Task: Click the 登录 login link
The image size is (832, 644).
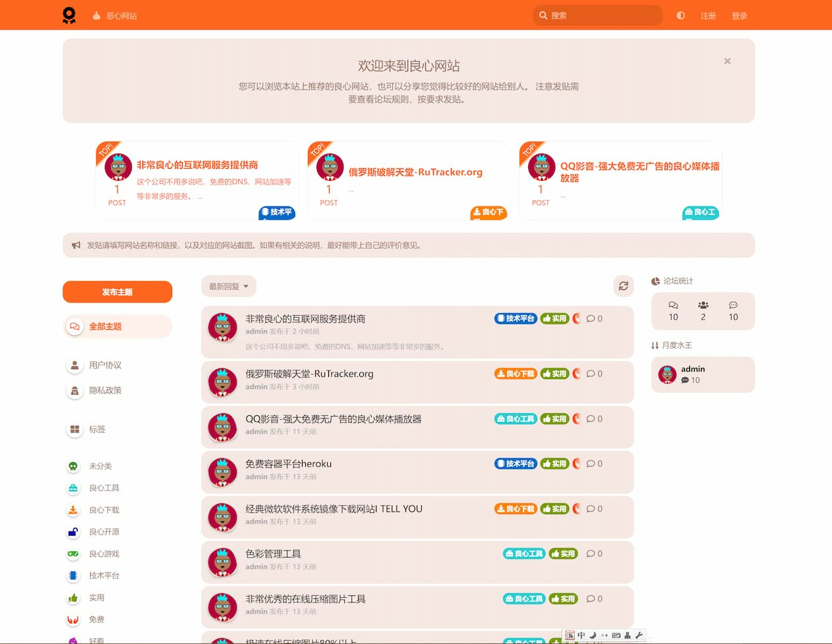Action: (x=739, y=16)
